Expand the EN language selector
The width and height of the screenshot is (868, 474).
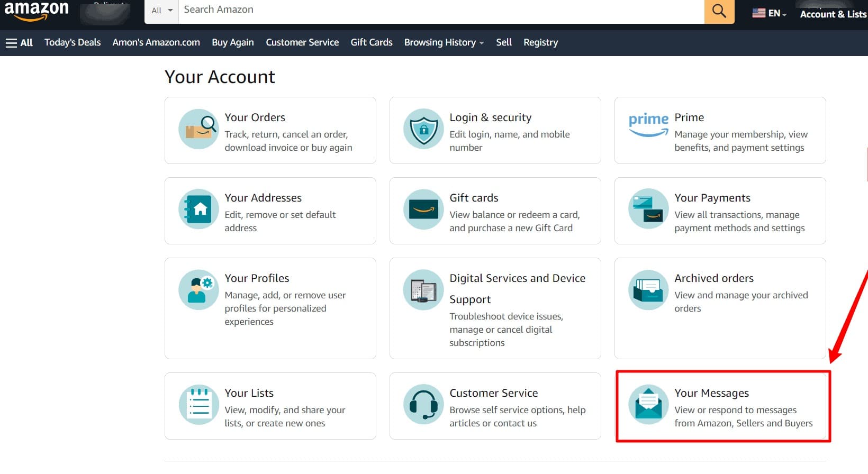pos(770,13)
